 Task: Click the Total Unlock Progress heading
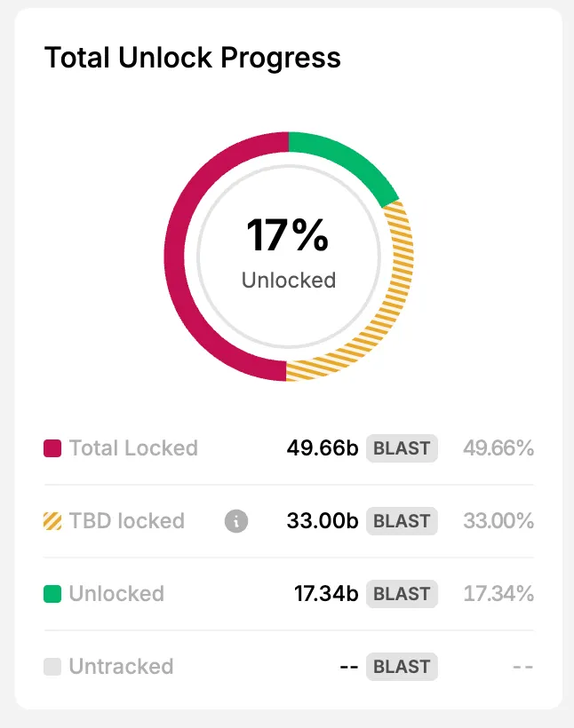point(193,58)
